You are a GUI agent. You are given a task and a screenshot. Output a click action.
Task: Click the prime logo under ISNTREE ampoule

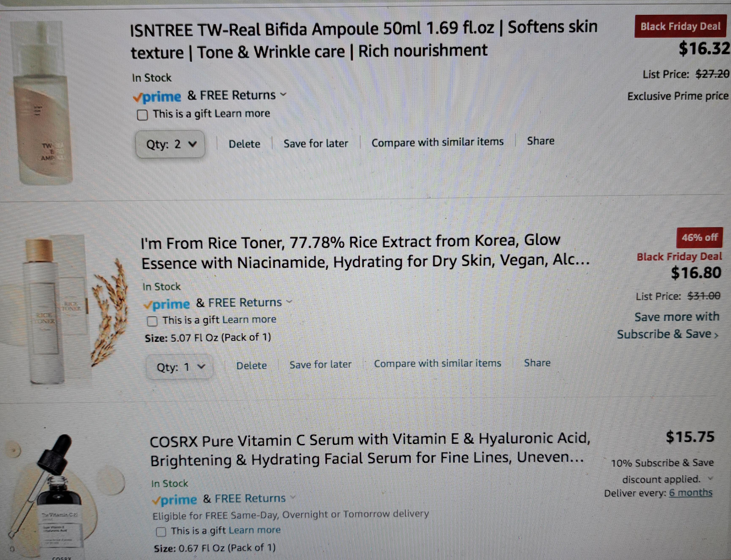tap(157, 97)
